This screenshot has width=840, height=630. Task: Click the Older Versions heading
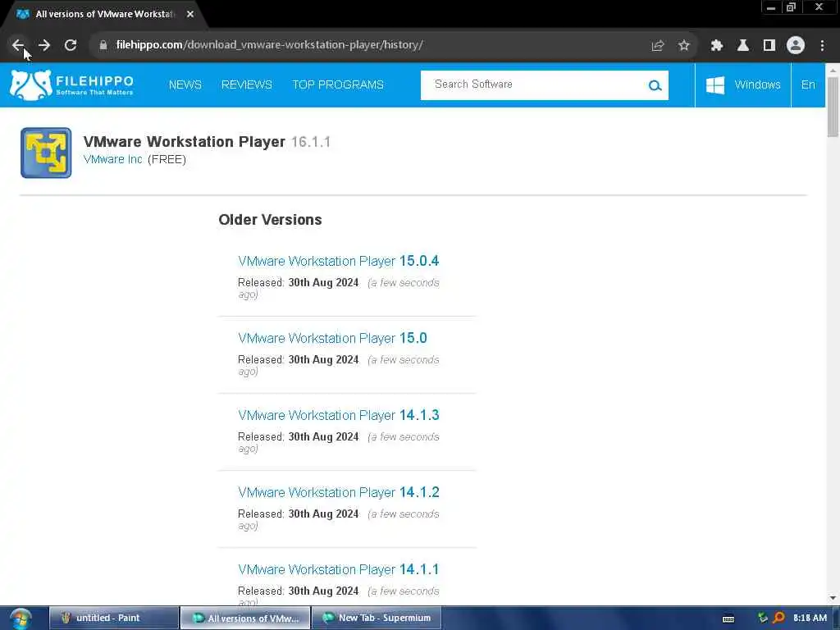pos(270,220)
